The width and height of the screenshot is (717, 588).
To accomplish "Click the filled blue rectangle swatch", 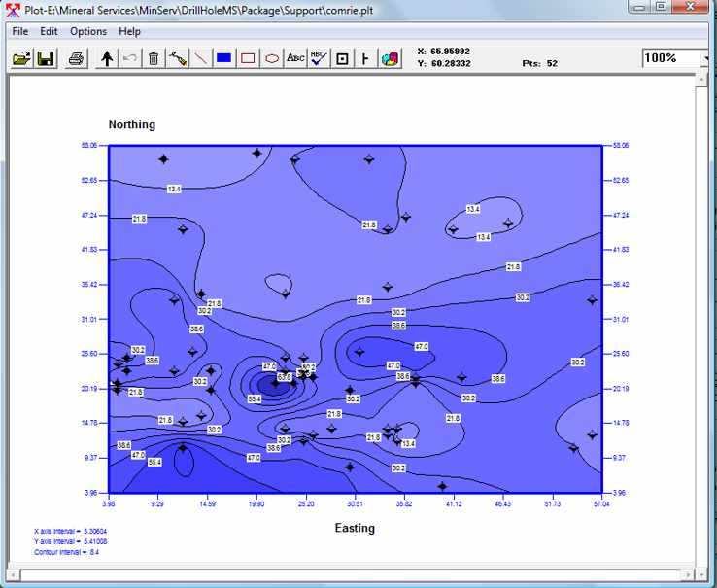I will [224, 58].
